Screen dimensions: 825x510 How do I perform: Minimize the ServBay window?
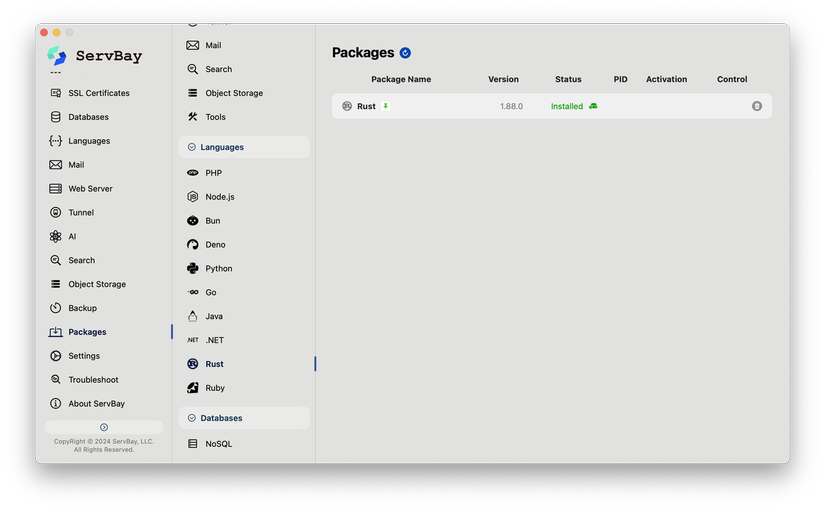56,33
